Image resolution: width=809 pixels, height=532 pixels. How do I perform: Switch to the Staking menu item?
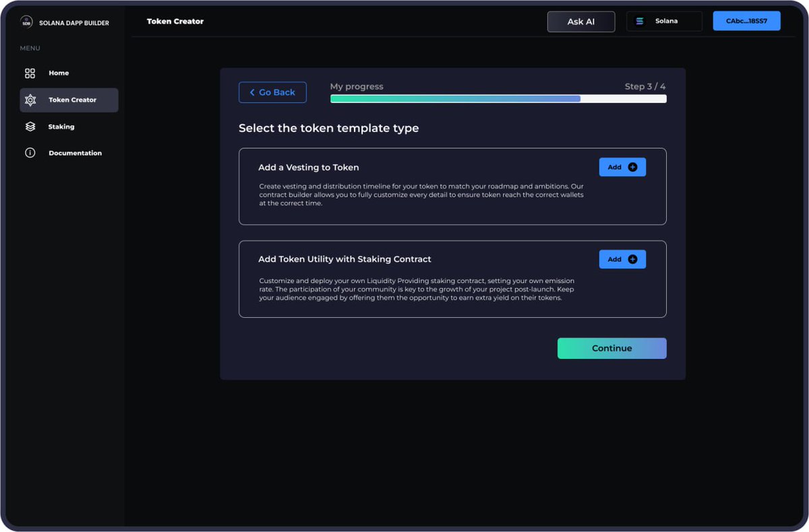[x=61, y=126]
